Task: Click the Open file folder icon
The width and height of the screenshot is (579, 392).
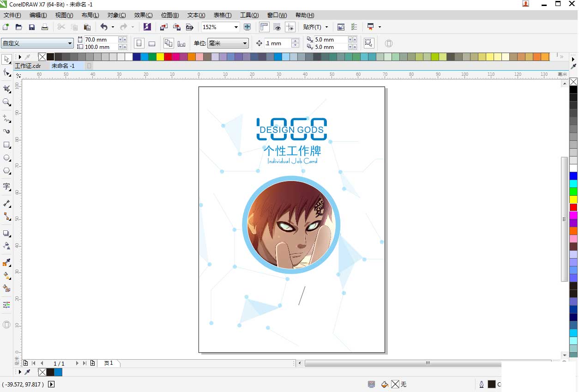Action: coord(19,27)
